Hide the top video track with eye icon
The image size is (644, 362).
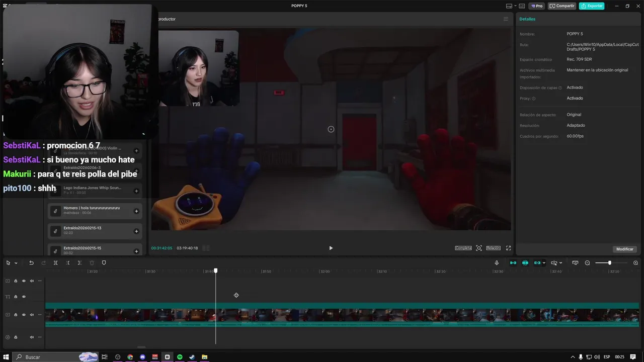click(x=24, y=281)
